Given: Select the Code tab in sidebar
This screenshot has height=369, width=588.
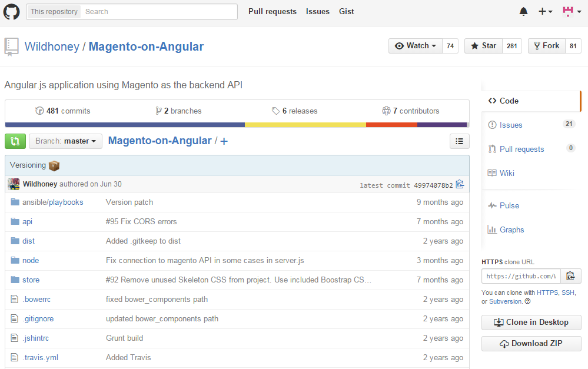Looking at the screenshot, I should click(x=531, y=101).
